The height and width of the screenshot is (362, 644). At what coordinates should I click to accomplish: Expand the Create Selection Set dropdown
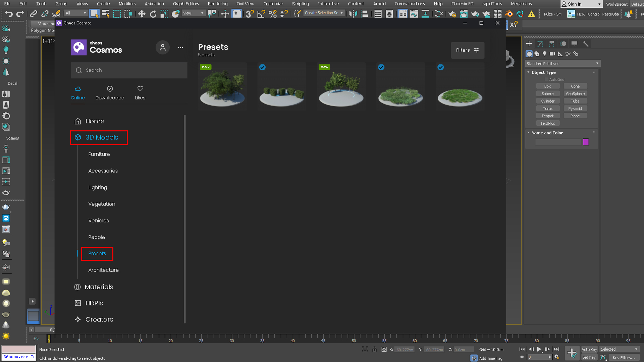pos(341,13)
